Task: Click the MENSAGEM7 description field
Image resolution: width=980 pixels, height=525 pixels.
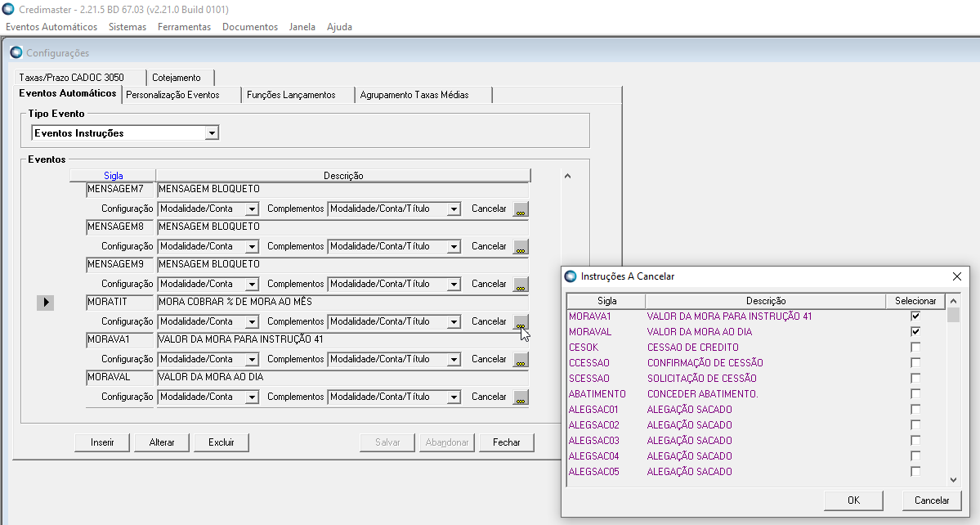Action: 343,190
